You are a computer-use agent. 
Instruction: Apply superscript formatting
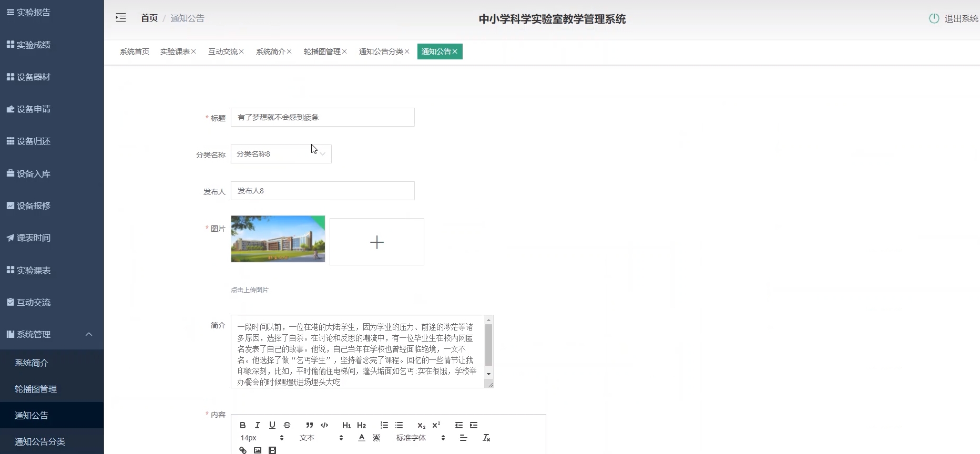coord(436,425)
